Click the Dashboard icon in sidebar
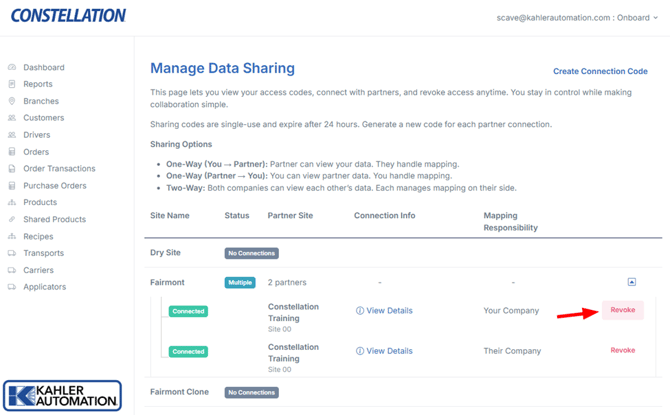 pos(12,68)
